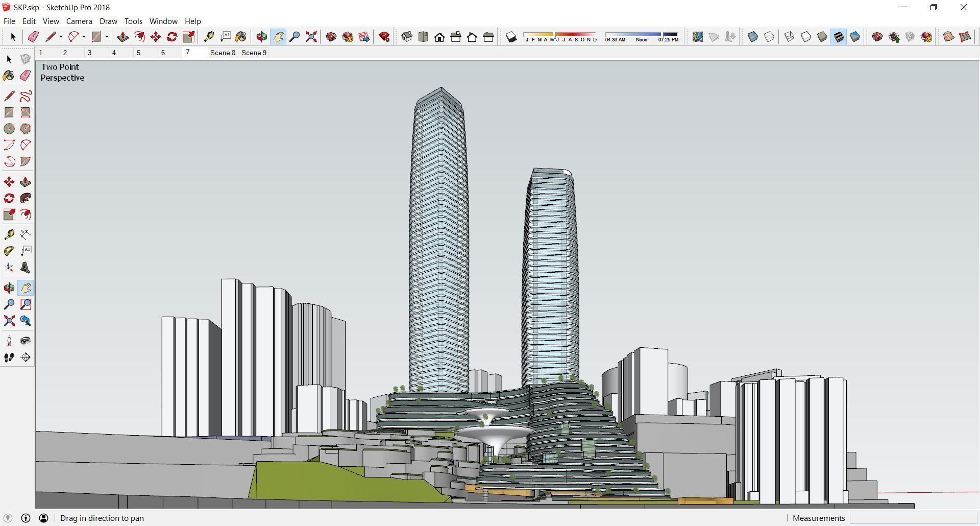
Task: Set shadow time to Noon on the slider
Action: point(642,36)
